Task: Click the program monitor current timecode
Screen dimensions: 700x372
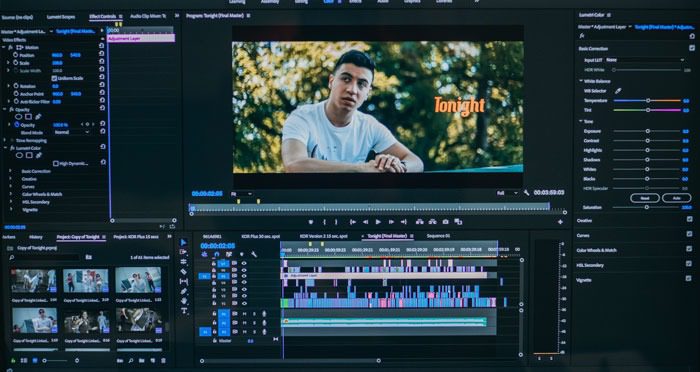Action: (207, 193)
